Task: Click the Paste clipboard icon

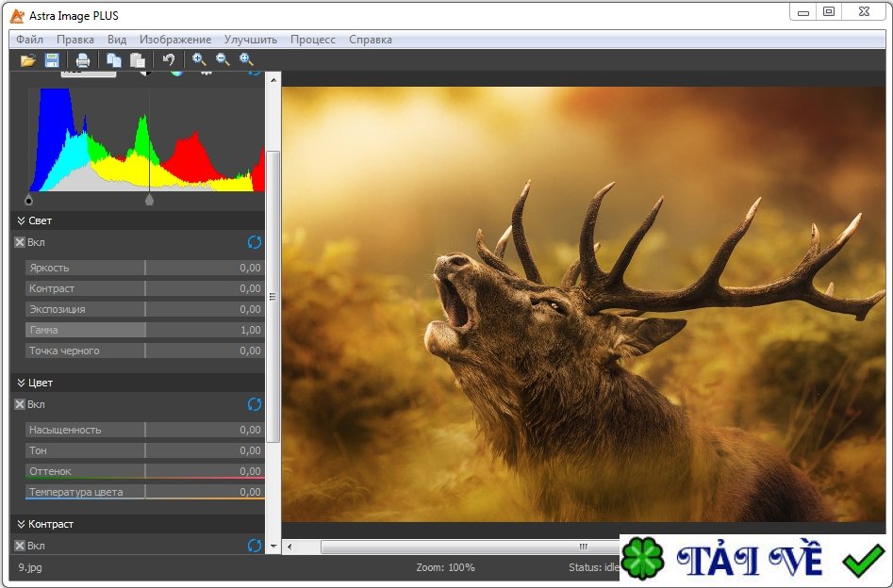Action: tap(138, 60)
